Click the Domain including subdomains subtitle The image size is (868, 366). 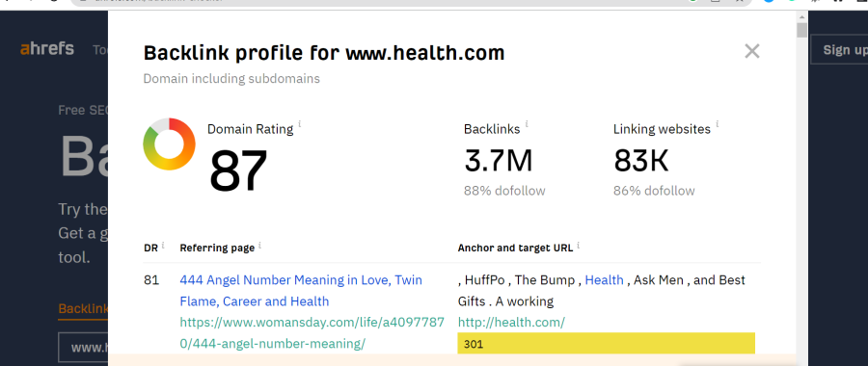pyautogui.click(x=231, y=79)
